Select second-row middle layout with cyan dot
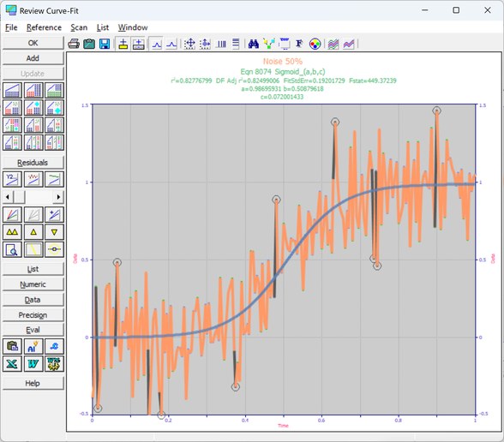The image size is (504, 442). coord(33,108)
